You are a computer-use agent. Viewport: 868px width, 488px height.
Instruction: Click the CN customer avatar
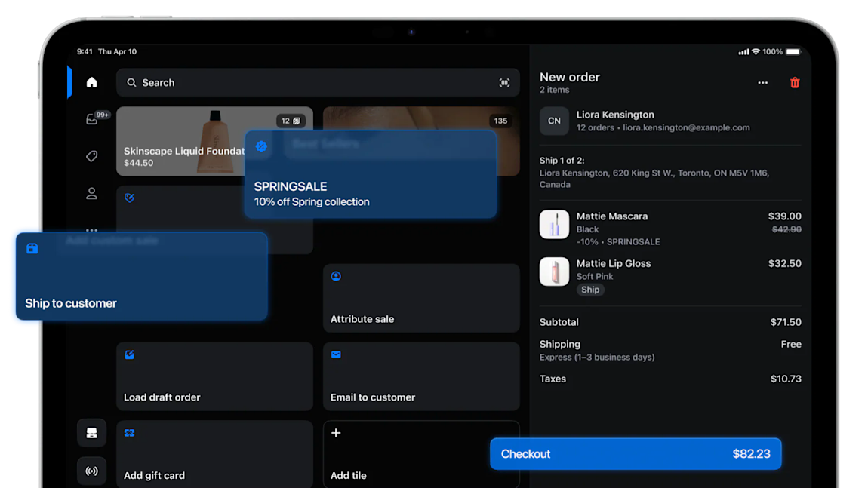(554, 121)
